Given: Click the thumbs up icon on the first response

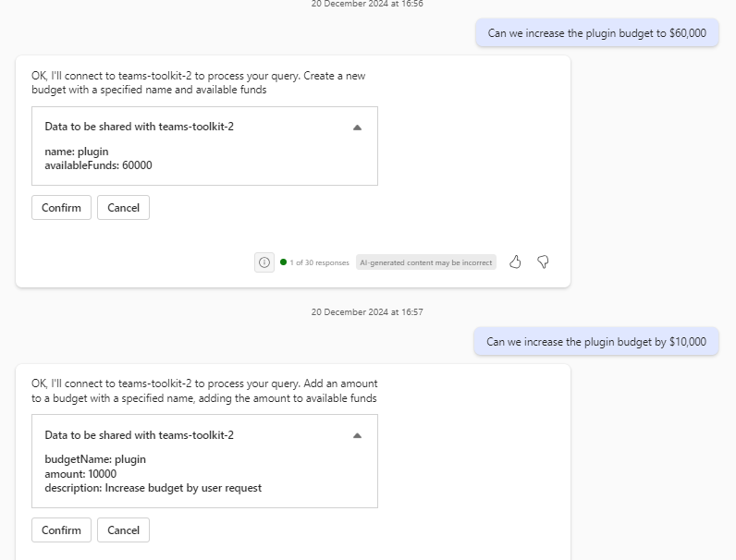Looking at the screenshot, I should [x=516, y=262].
